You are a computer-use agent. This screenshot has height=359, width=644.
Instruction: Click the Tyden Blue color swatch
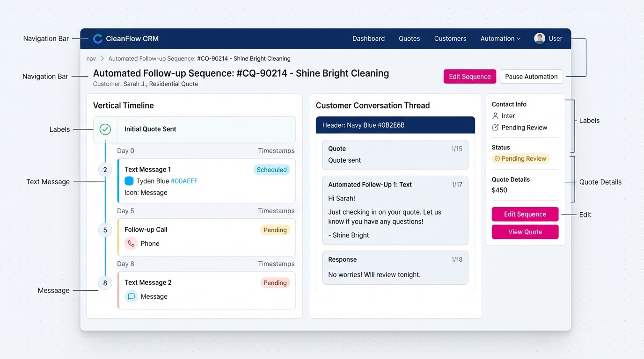point(129,181)
